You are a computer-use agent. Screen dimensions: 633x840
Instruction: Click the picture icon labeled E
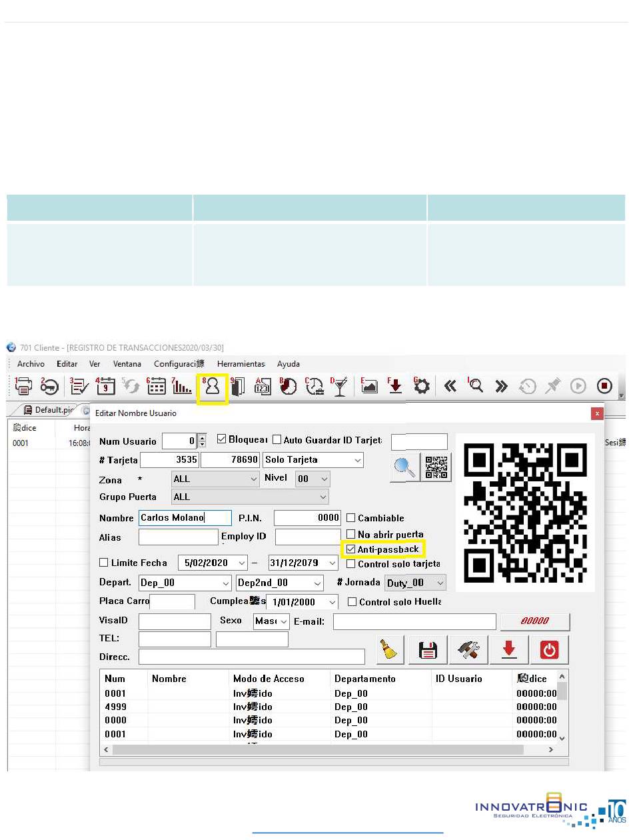(x=369, y=387)
